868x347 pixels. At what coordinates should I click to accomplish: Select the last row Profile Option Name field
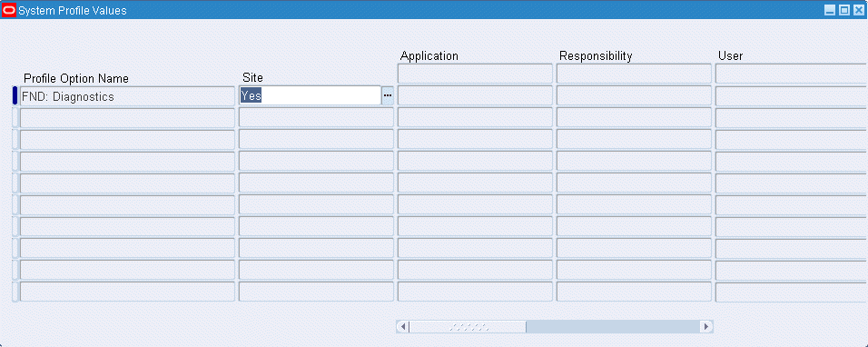(x=127, y=292)
